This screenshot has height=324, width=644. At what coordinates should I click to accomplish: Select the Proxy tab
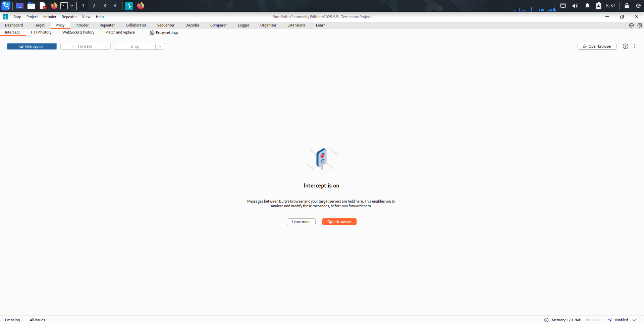click(x=60, y=25)
